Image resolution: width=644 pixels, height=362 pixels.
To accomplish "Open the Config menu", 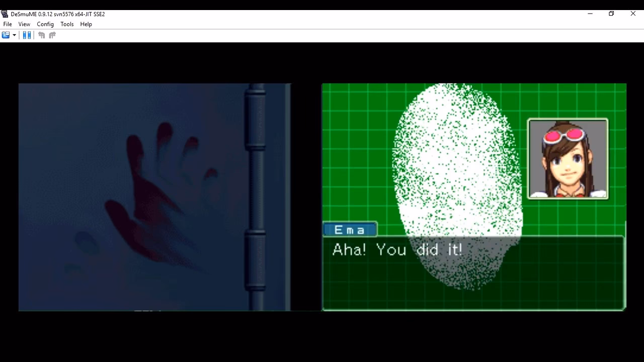I will click(45, 24).
